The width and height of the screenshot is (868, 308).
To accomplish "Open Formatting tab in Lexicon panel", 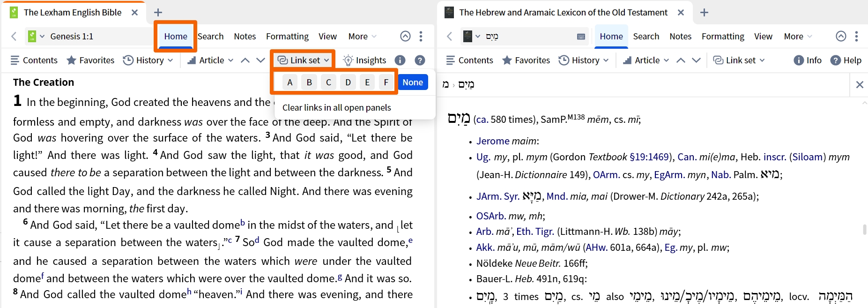I will [x=723, y=36].
